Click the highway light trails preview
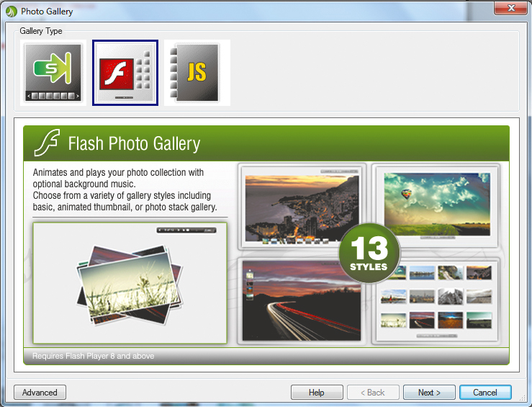The height and width of the screenshot is (407, 532). click(301, 300)
